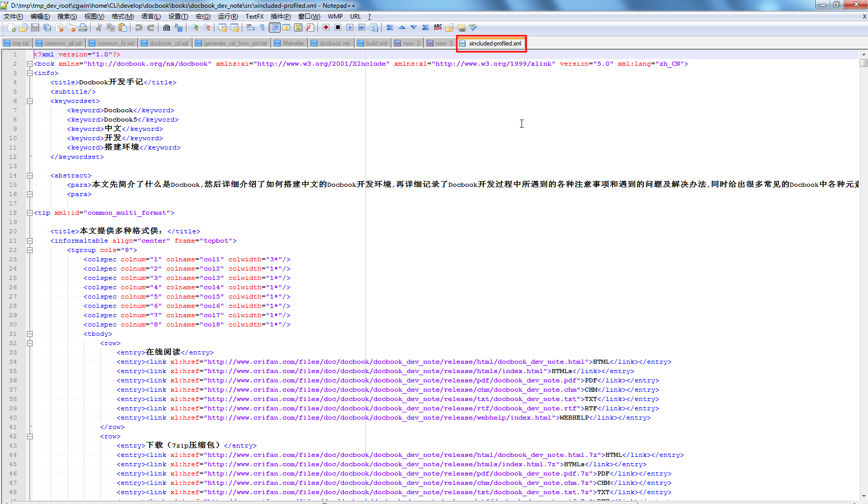Image resolution: width=868 pixels, height=504 pixels.
Task: Disable the indentation guide display
Action: pyautogui.click(x=275, y=27)
